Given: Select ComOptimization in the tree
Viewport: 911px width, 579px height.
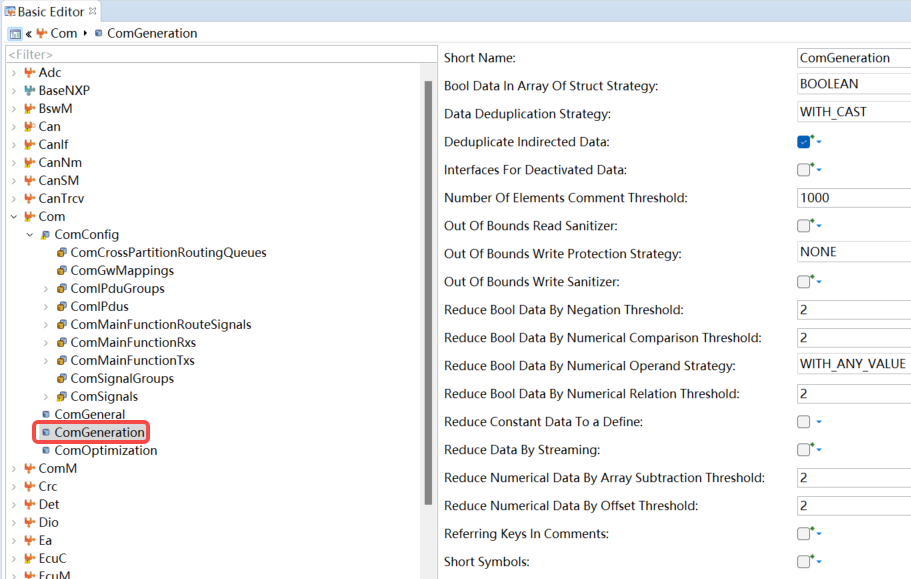Looking at the screenshot, I should (x=106, y=451).
